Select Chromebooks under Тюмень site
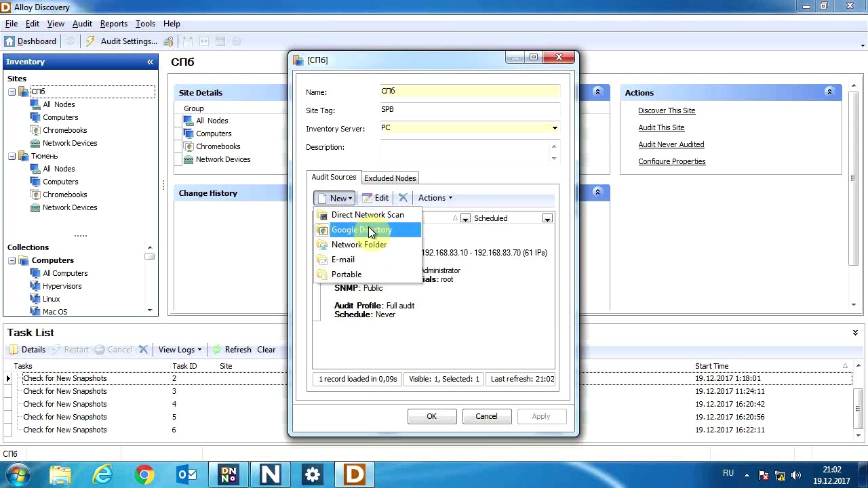868x488 pixels. [65, 195]
